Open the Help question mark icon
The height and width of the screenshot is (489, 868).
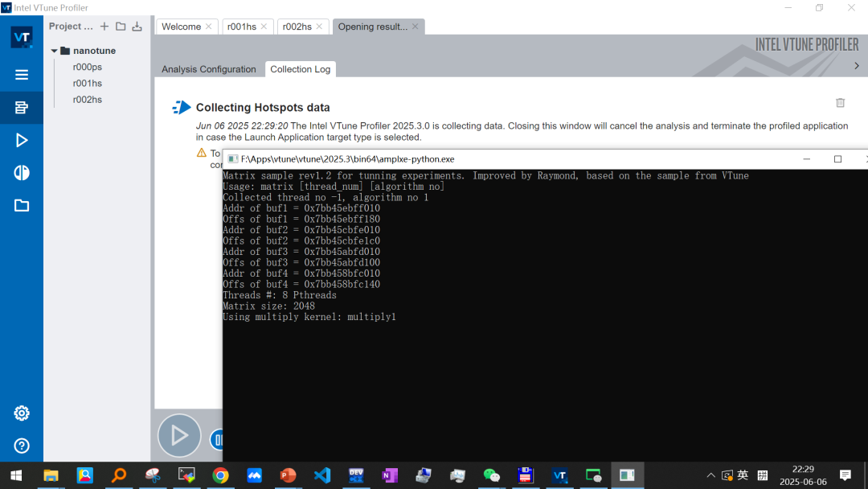click(x=22, y=446)
